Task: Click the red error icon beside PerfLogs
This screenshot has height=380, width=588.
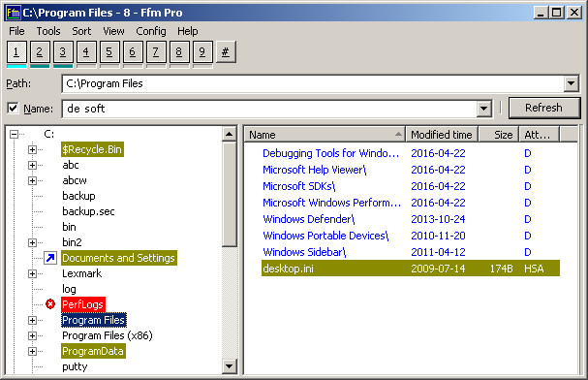Action: (50, 303)
